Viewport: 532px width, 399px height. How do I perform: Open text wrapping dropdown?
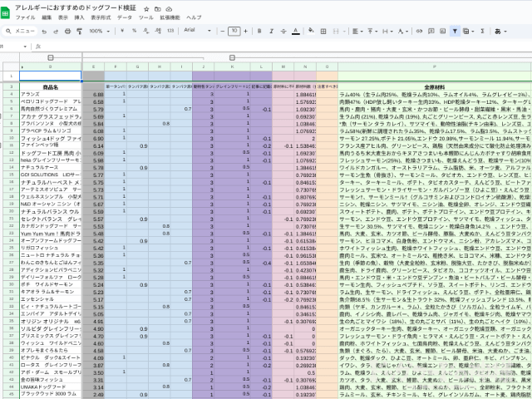point(387,32)
